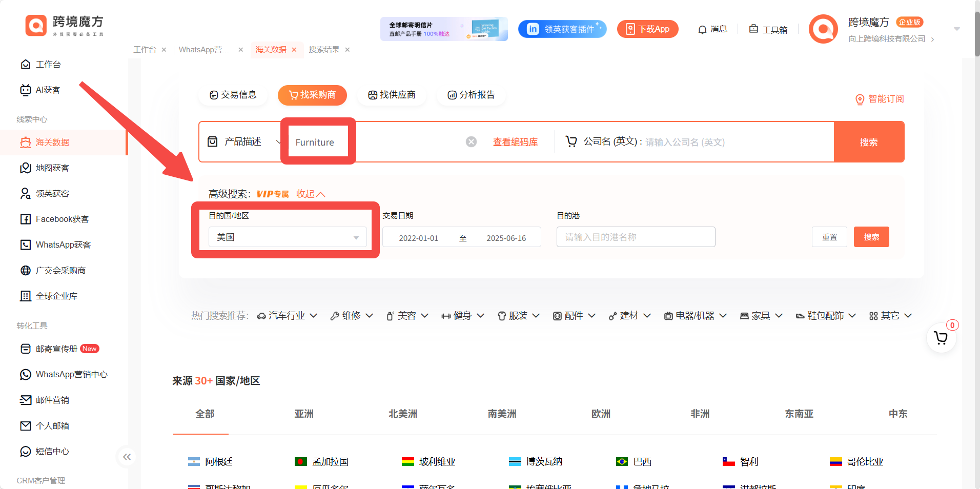This screenshot has width=980, height=489.
Task: Select the 北美洲 region tab
Action: pyautogui.click(x=403, y=414)
